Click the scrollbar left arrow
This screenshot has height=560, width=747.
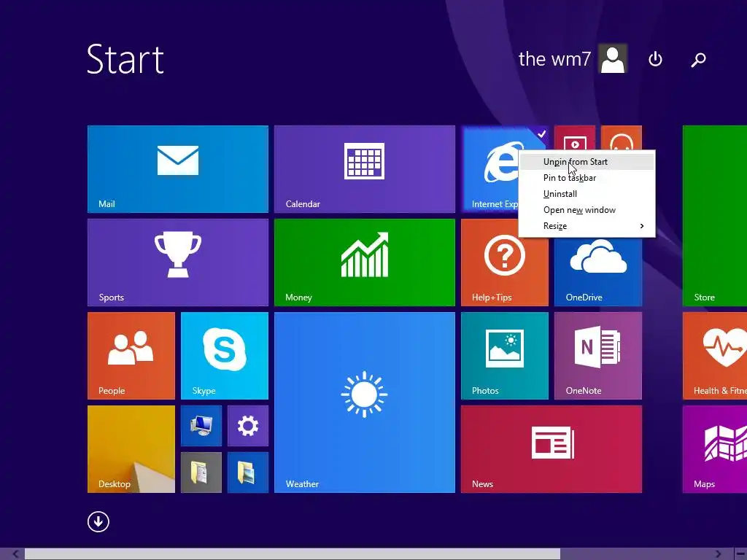15,554
